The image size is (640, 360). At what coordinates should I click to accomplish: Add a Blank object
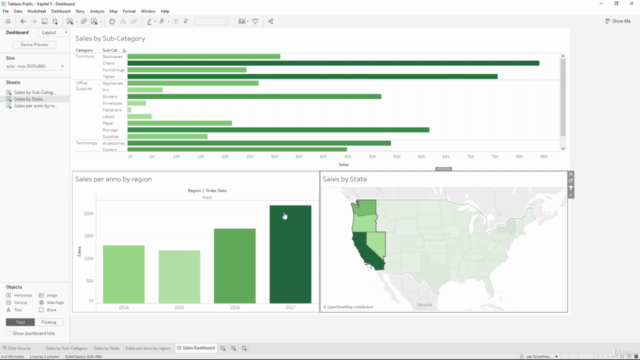(x=48, y=310)
